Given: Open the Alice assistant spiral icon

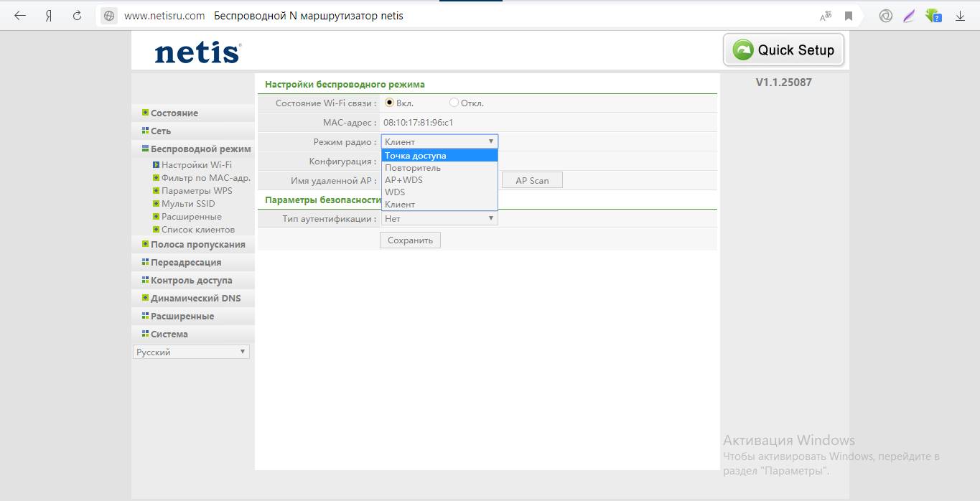Looking at the screenshot, I should tap(886, 16).
